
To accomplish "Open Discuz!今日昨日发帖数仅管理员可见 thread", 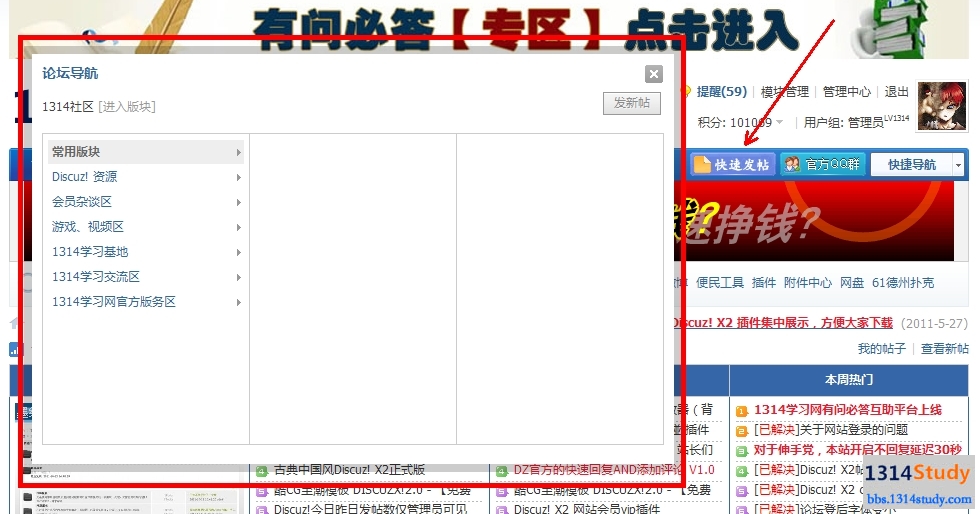I will tap(371, 508).
